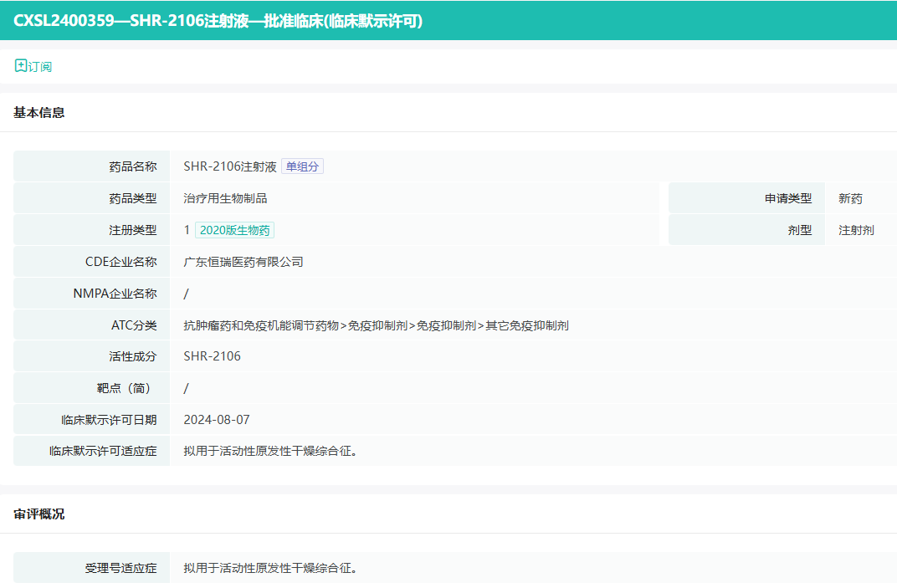Click the 受理号适应症 indication text

(271, 568)
